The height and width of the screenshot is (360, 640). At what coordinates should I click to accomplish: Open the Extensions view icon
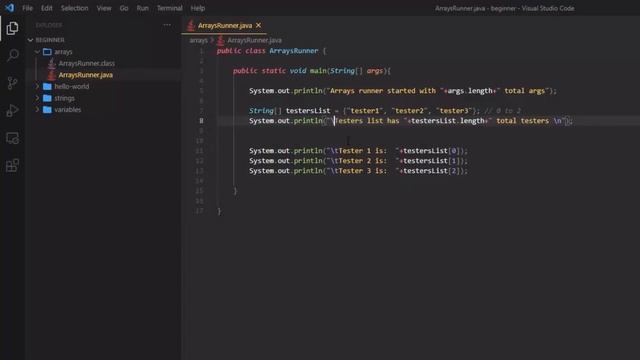point(12,165)
